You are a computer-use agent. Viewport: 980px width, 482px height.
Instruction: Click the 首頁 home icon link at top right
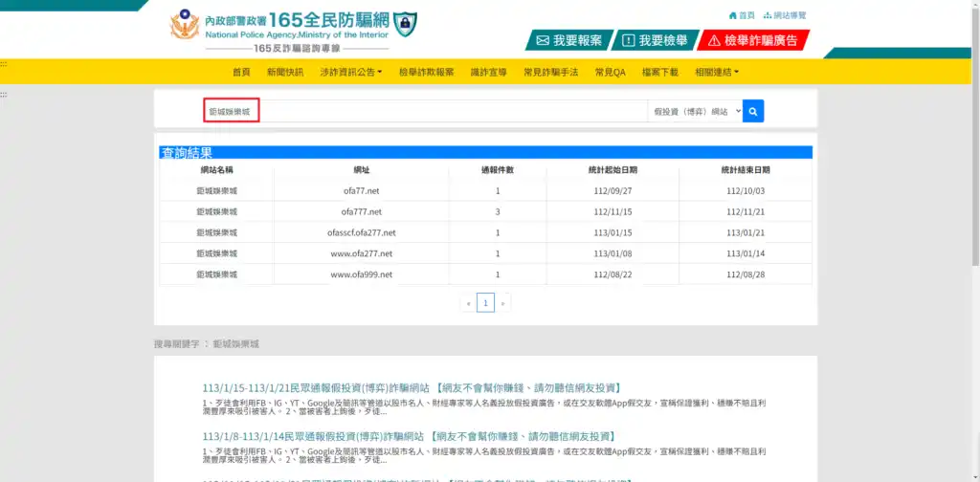tap(742, 15)
